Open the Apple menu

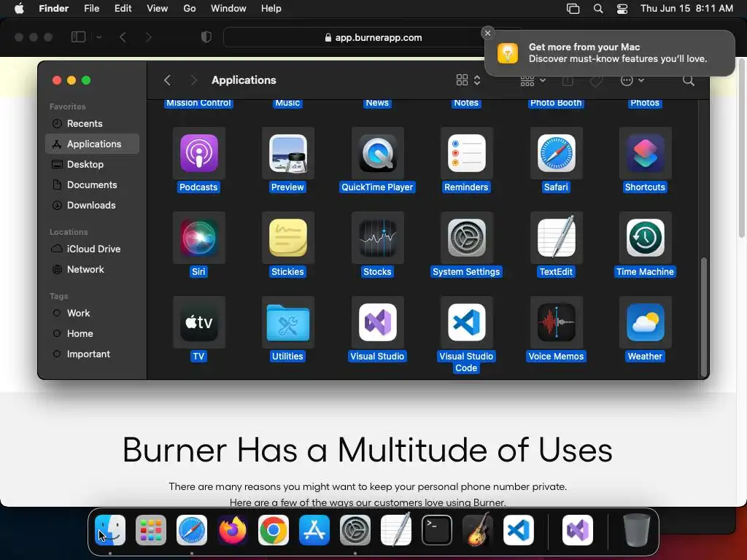click(19, 9)
